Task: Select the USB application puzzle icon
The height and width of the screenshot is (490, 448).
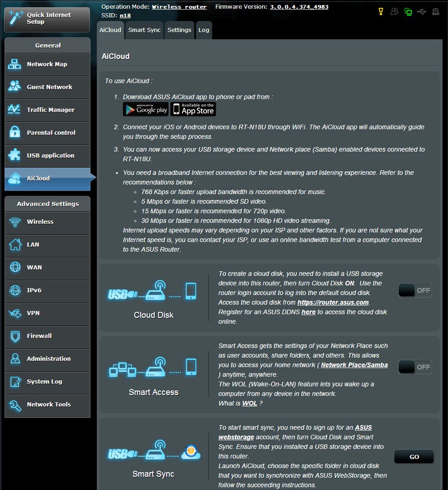Action: (x=15, y=156)
